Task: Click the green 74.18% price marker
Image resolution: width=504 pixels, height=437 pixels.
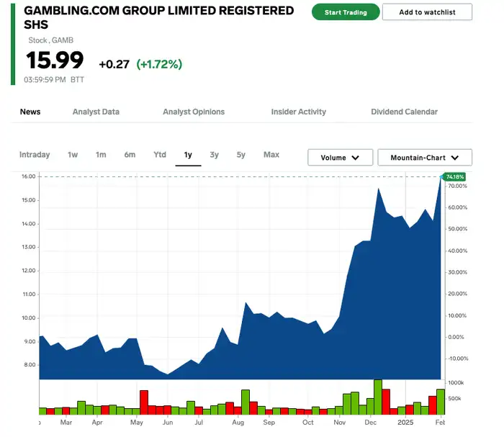Action: point(454,176)
